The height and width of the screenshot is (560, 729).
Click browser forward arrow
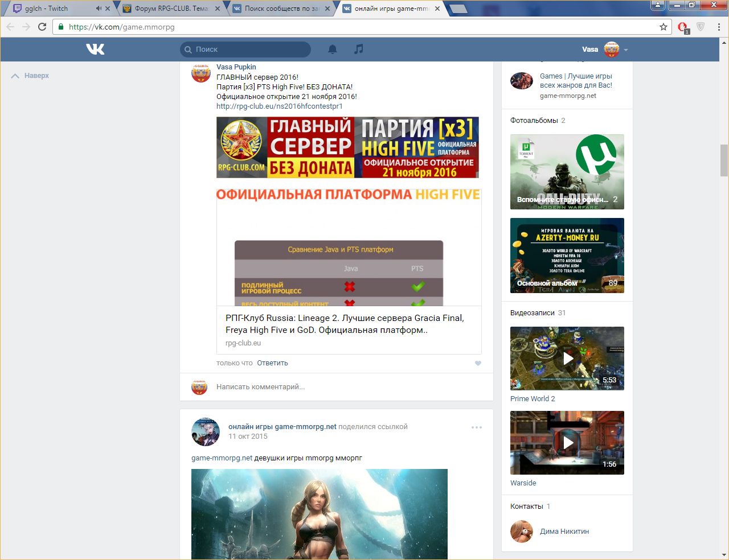[26, 27]
